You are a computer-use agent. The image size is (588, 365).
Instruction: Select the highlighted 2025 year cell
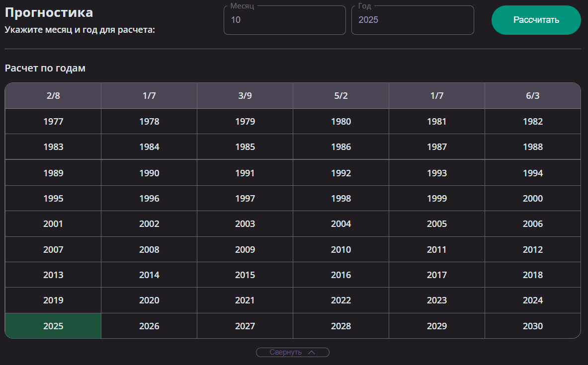(x=53, y=326)
